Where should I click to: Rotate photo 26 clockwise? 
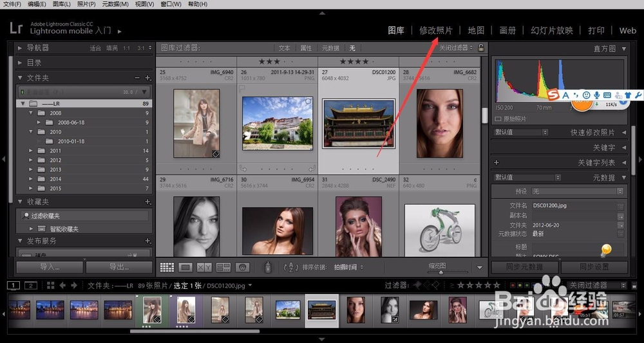pyautogui.click(x=312, y=168)
